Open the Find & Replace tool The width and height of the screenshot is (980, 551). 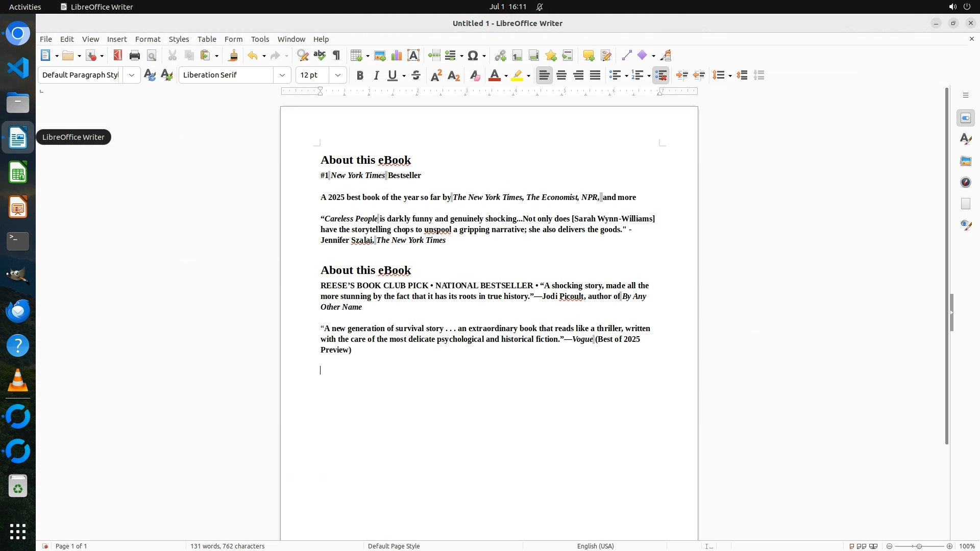pos(303,56)
